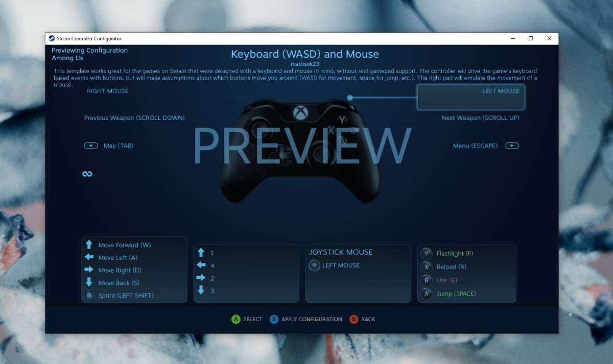
Task: Minimize the Steam Controller Configurator window
Action: pos(512,38)
